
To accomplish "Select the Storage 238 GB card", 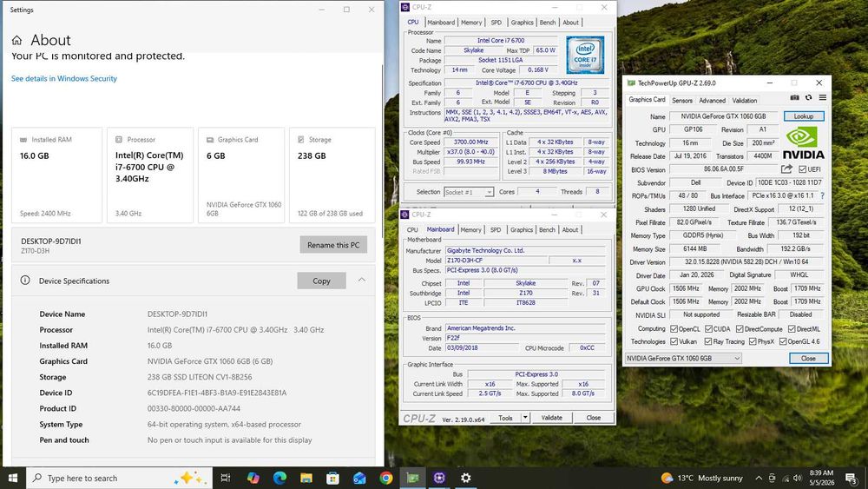I will pyautogui.click(x=332, y=175).
